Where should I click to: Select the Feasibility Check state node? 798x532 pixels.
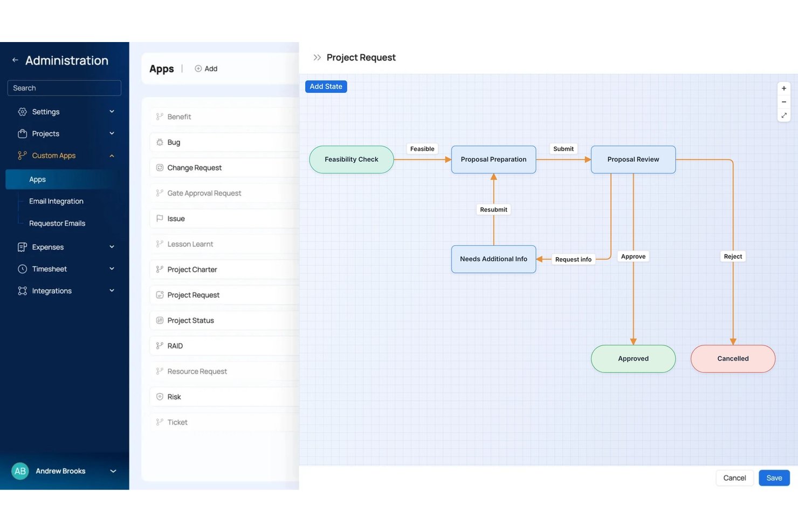coord(352,160)
